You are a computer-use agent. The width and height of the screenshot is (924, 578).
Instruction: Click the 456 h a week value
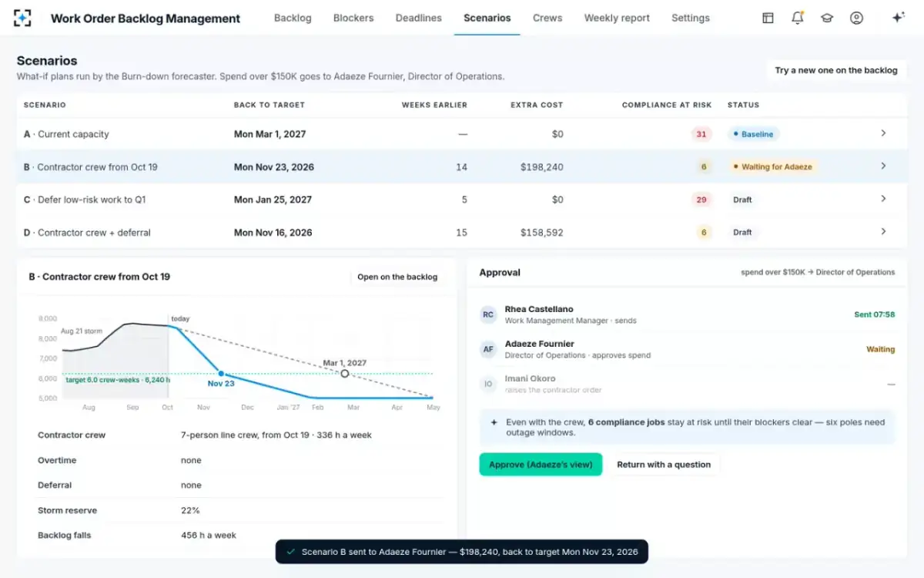point(209,535)
